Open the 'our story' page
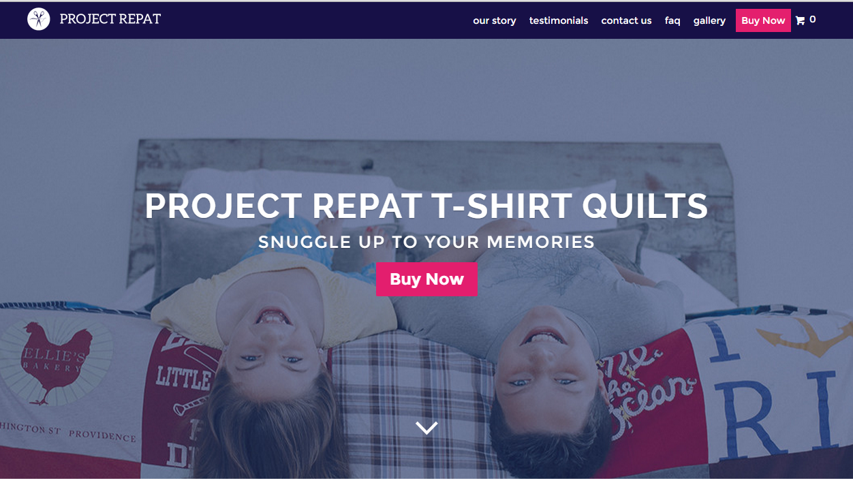The width and height of the screenshot is (853, 504). coord(495,20)
